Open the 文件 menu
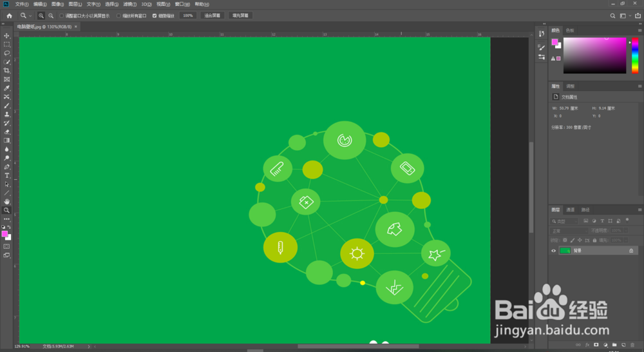 tap(22, 4)
